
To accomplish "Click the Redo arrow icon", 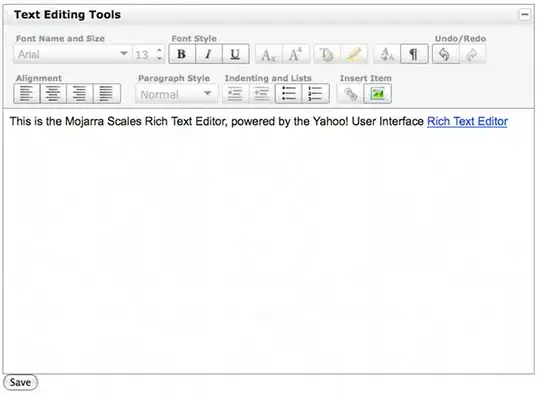I will (x=472, y=54).
